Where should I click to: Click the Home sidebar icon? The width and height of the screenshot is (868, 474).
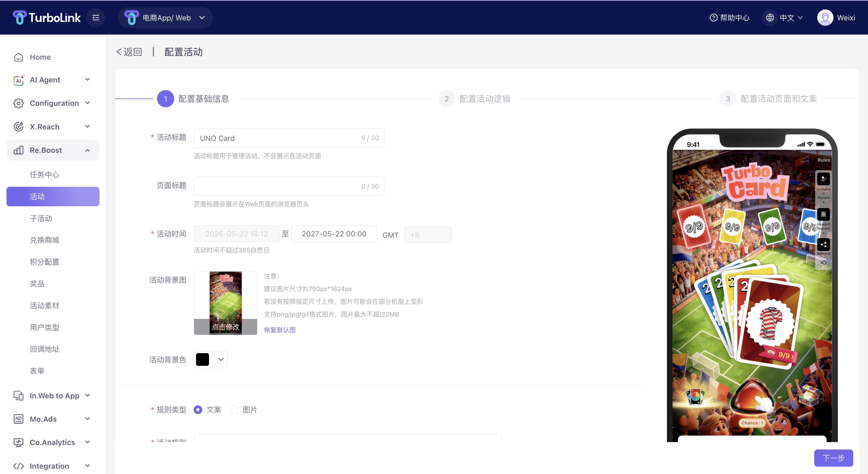tap(19, 57)
